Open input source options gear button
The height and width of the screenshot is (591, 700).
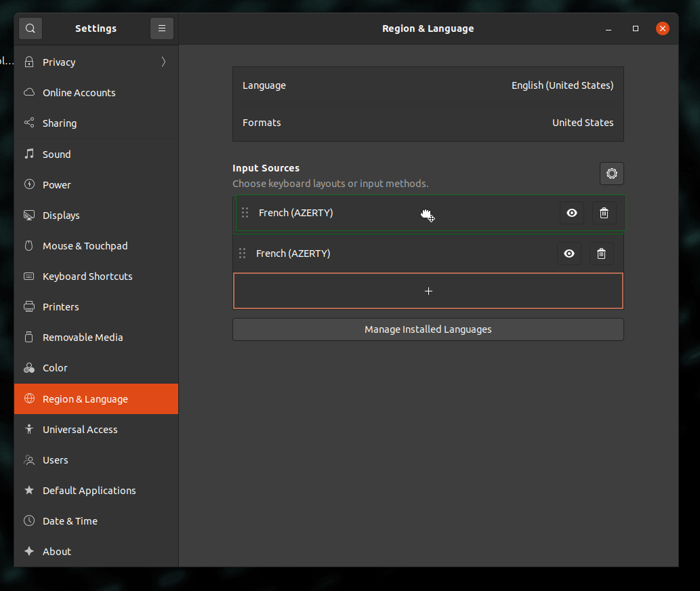coord(611,174)
